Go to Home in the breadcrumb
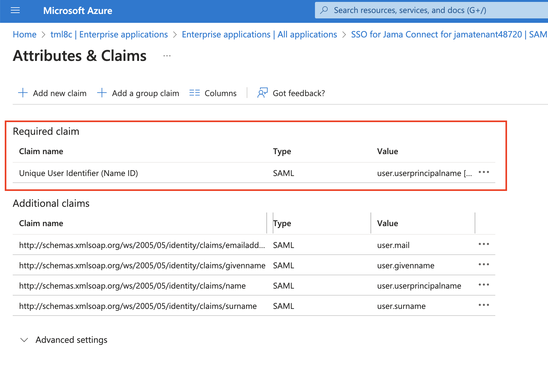The height and width of the screenshot is (392, 548). coord(24,34)
